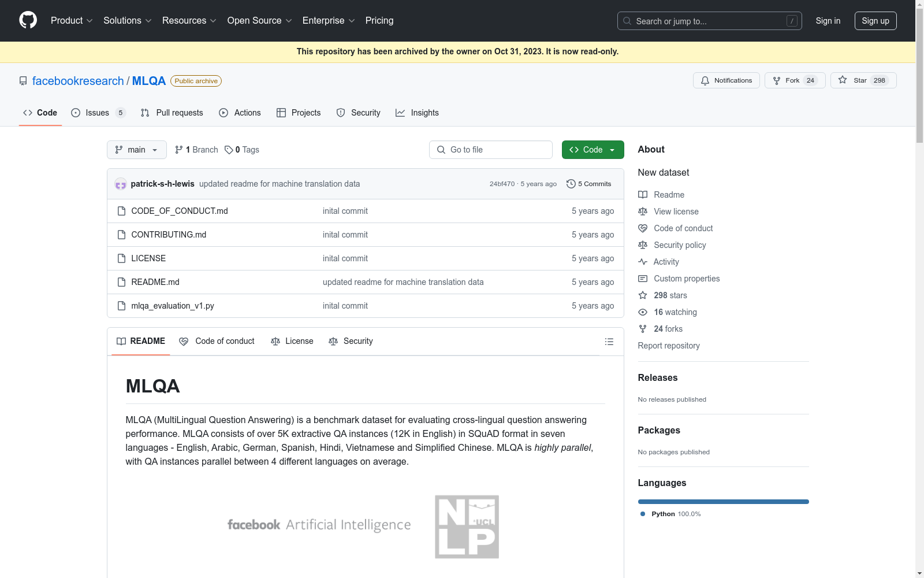Image resolution: width=924 pixels, height=578 pixels.
Task: Click the Search or jump to field
Action: (710, 21)
